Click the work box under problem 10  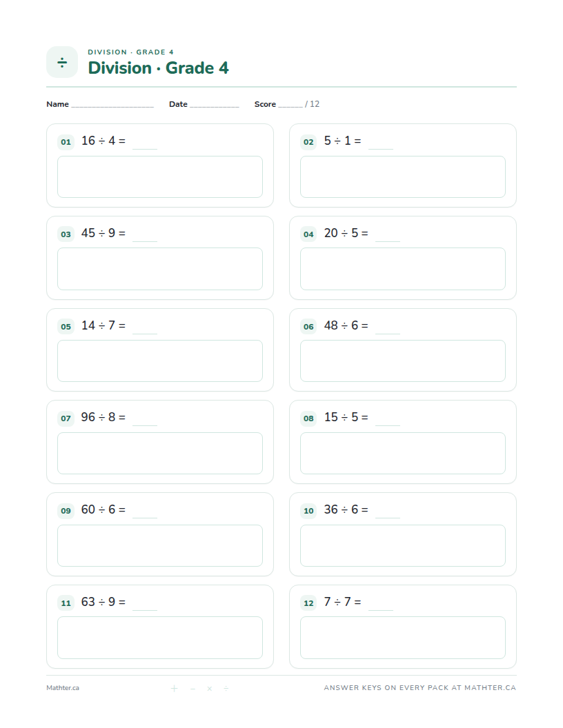click(403, 545)
